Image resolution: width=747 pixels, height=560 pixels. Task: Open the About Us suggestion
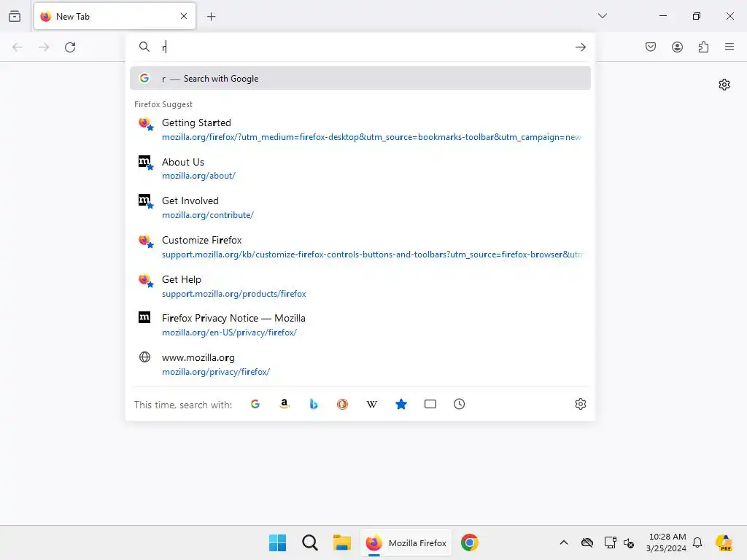pos(360,168)
